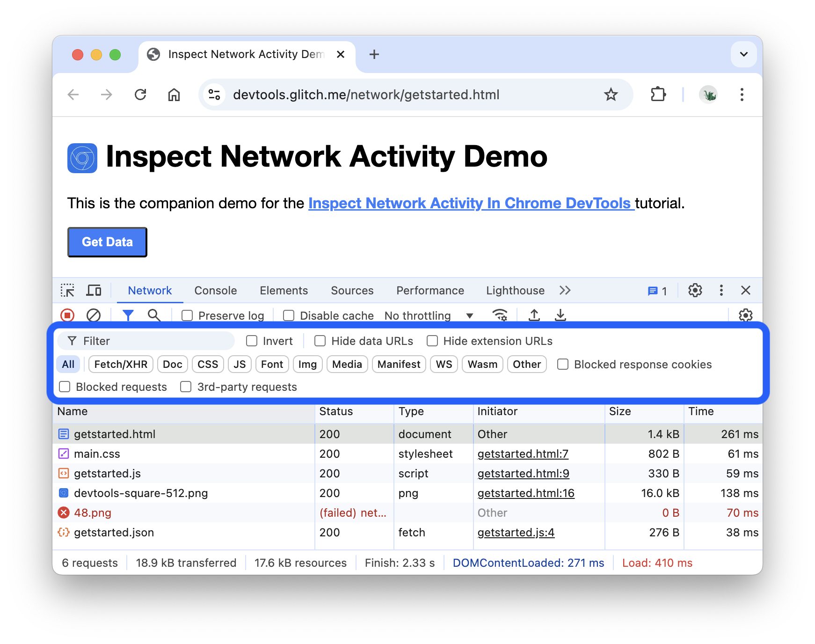This screenshot has width=815, height=644.
Task: Enable the Preserve log checkbox
Action: [x=187, y=315]
